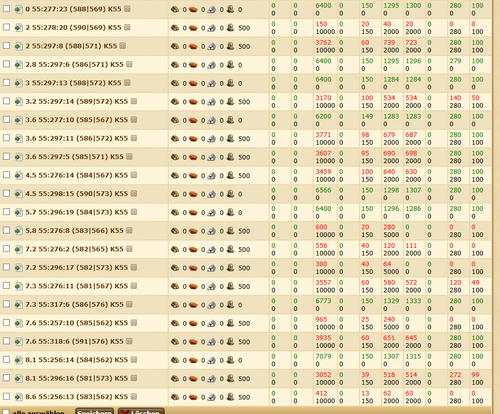Click green arrow icon beside 8.6 55:256:13 village
This screenshot has width=500, height=414.
click(x=18, y=397)
